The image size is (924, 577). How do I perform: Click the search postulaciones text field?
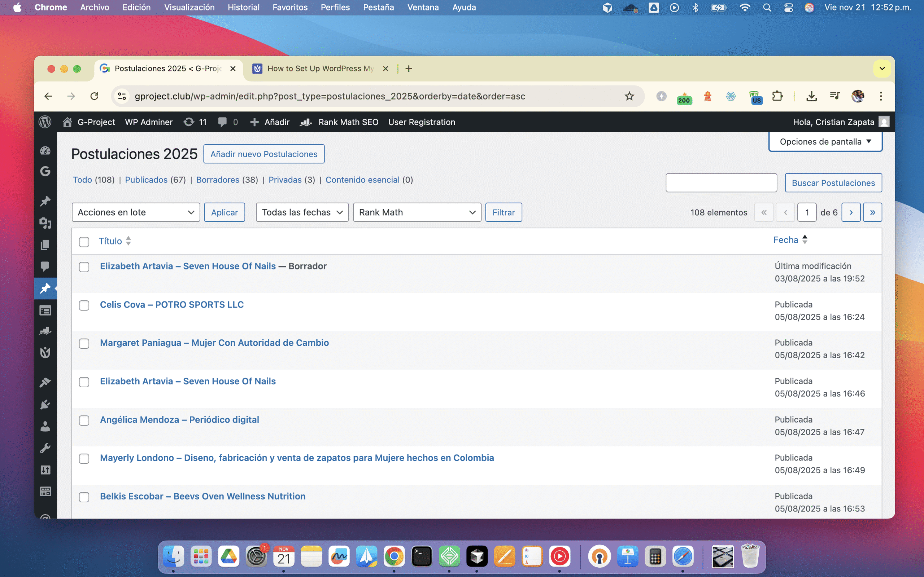pos(721,183)
